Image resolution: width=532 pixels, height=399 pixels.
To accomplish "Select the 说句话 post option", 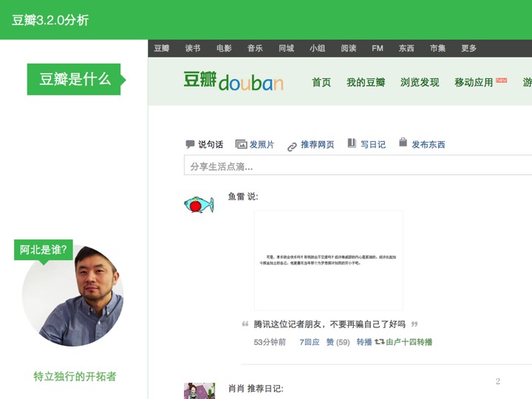I will (211, 145).
